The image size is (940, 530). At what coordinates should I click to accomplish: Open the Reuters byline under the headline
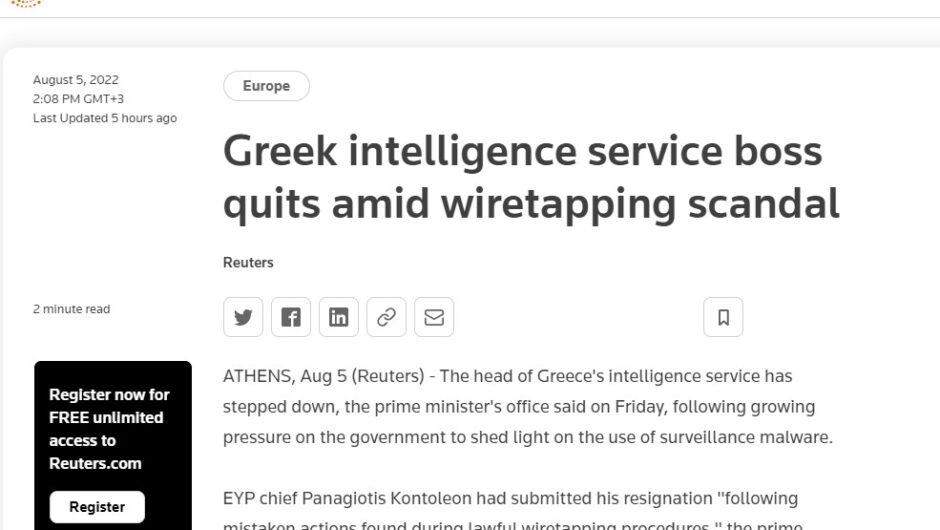coord(248,262)
